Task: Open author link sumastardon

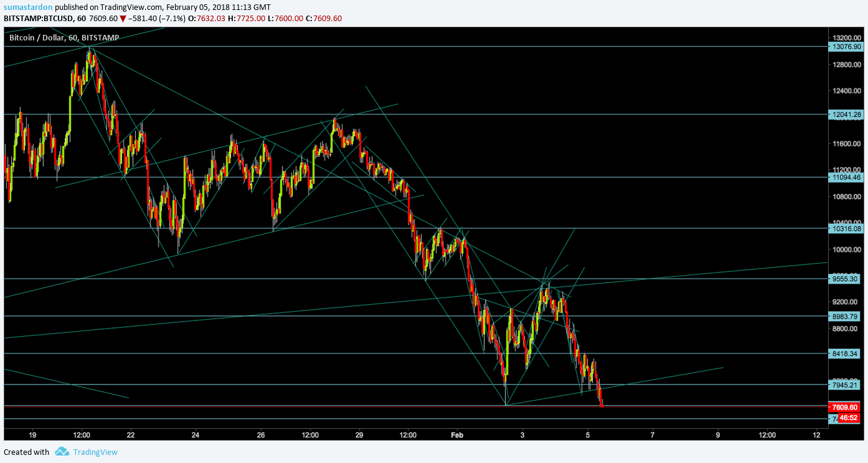Action: point(28,7)
